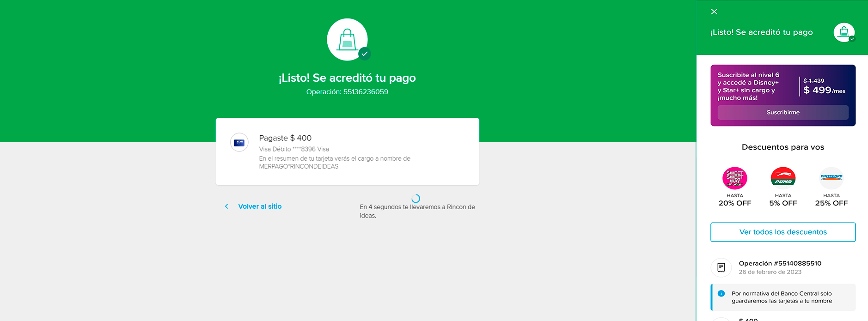The width and height of the screenshot is (868, 321).
Task: Click the loading spinner above redirect message
Action: pyautogui.click(x=416, y=198)
